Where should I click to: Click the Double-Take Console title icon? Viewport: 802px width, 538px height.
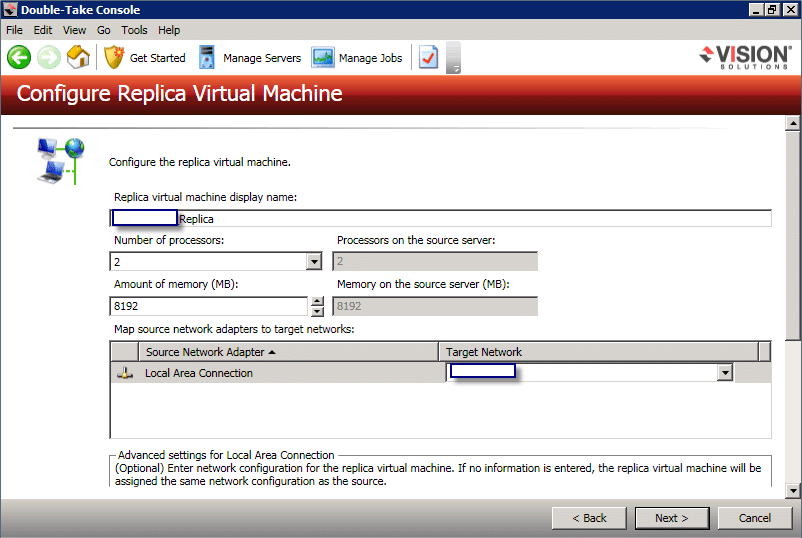point(10,10)
